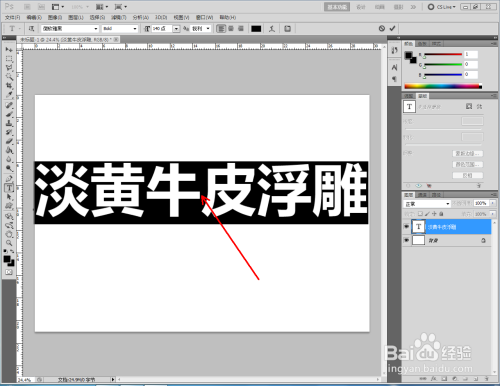Viewport: 500px width, 386px height.
Task: Select the 背景 layer row
Action: click(x=447, y=240)
